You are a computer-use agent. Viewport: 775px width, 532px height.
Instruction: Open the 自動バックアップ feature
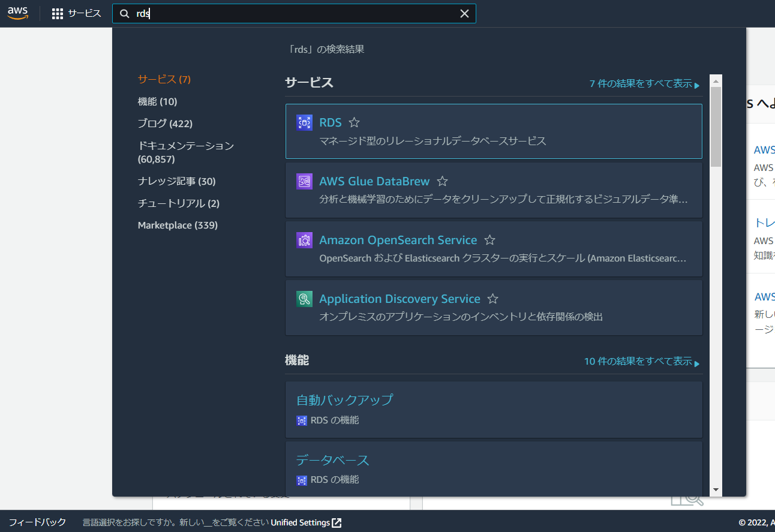point(345,399)
